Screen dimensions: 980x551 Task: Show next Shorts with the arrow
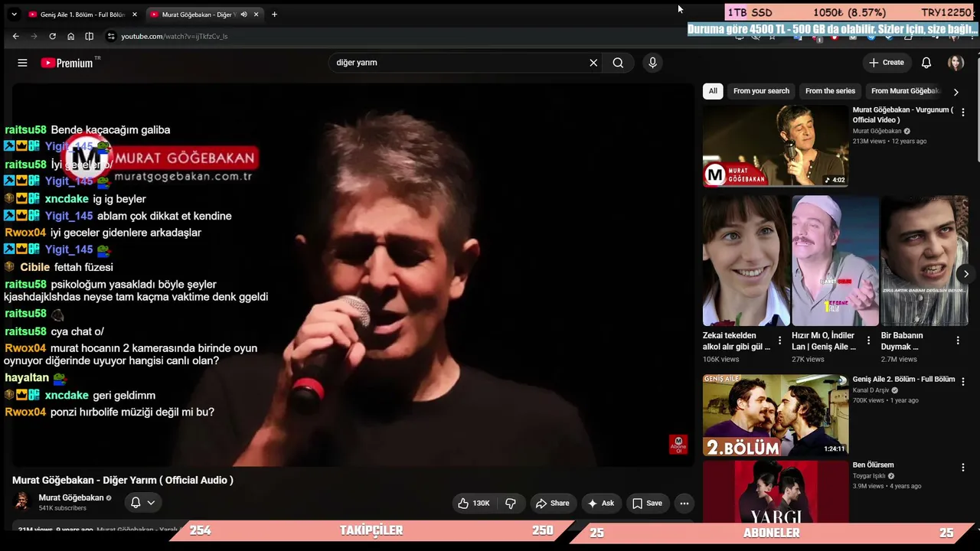[x=966, y=274]
